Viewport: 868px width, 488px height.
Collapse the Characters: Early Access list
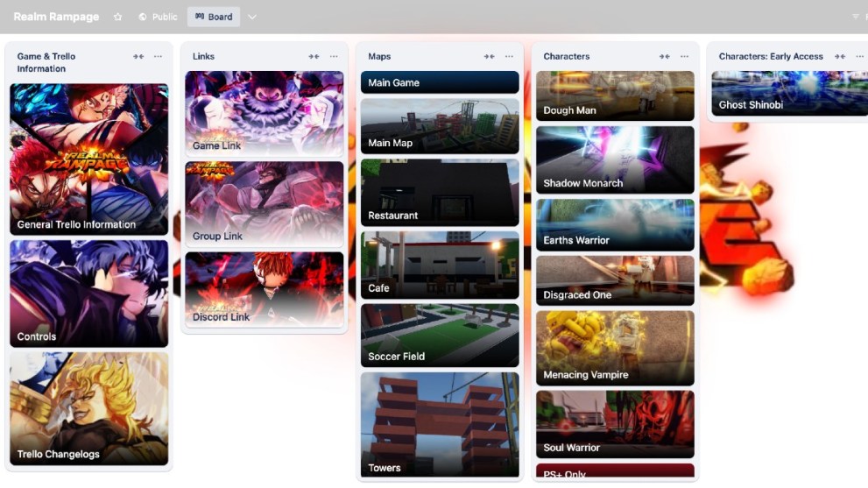[840, 57]
